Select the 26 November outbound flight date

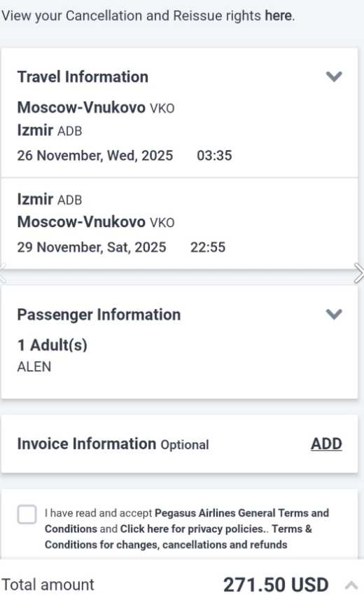click(x=95, y=156)
